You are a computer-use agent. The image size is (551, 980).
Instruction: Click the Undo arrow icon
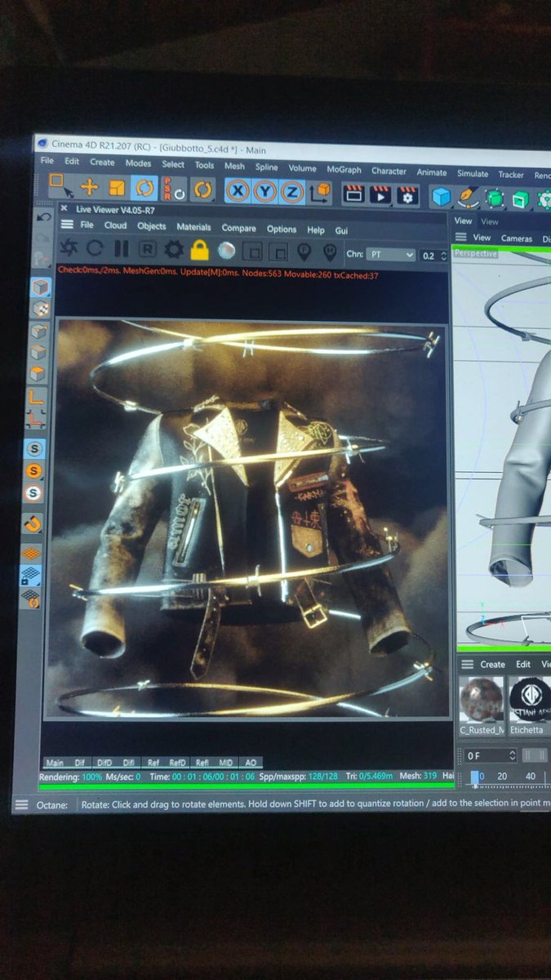[x=44, y=217]
